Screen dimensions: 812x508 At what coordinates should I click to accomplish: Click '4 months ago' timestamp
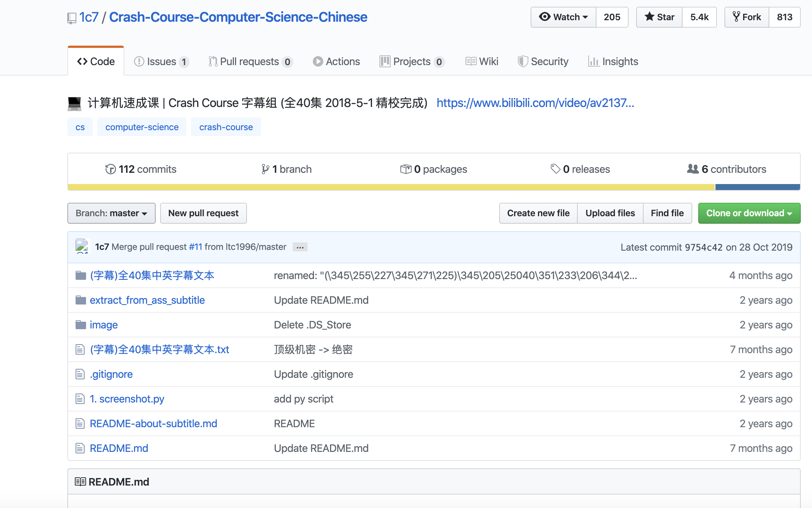pyautogui.click(x=761, y=275)
